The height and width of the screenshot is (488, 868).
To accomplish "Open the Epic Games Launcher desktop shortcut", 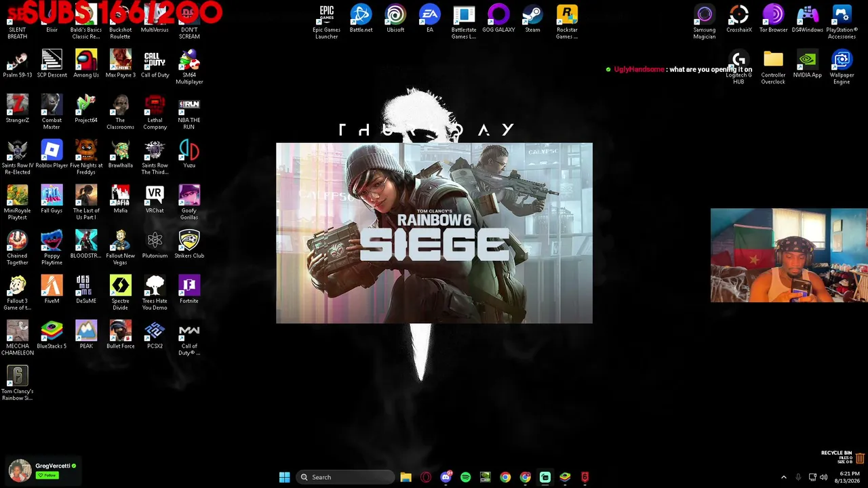I will (x=327, y=22).
